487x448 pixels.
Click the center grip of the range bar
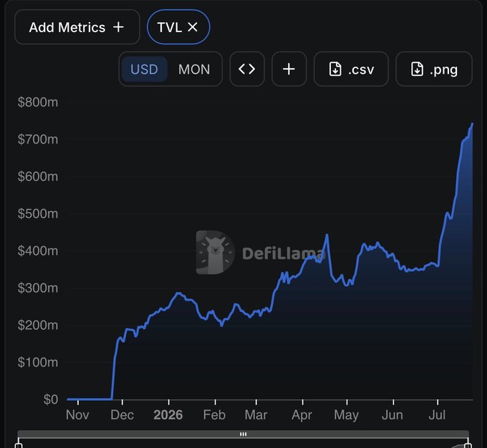[243, 434]
